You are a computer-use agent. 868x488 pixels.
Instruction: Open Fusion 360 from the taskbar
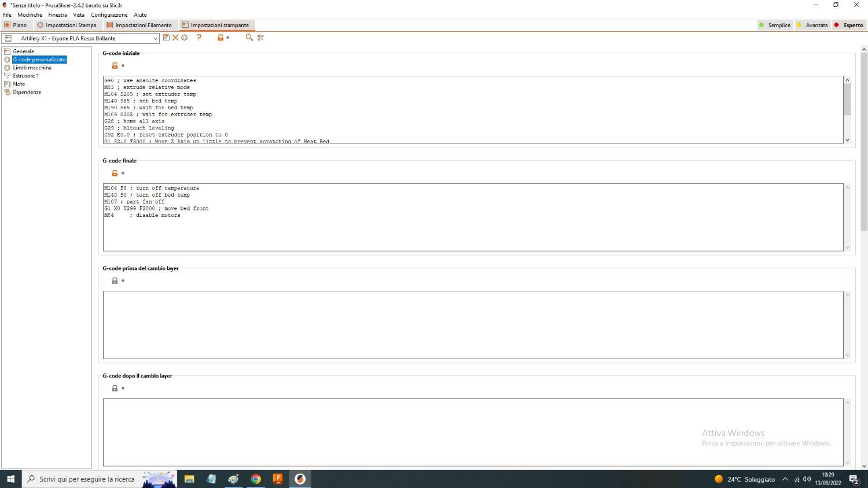[x=278, y=479]
